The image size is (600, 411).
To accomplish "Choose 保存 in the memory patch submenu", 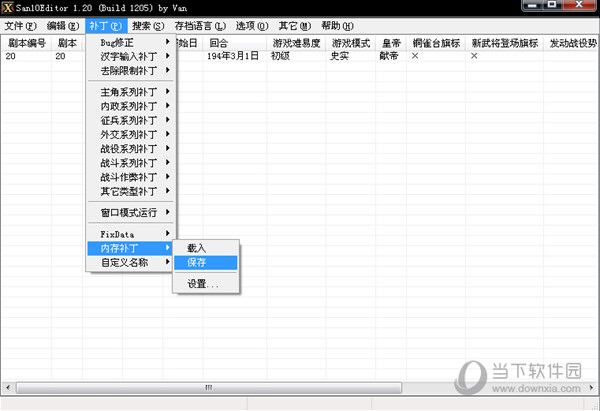I will click(x=206, y=263).
